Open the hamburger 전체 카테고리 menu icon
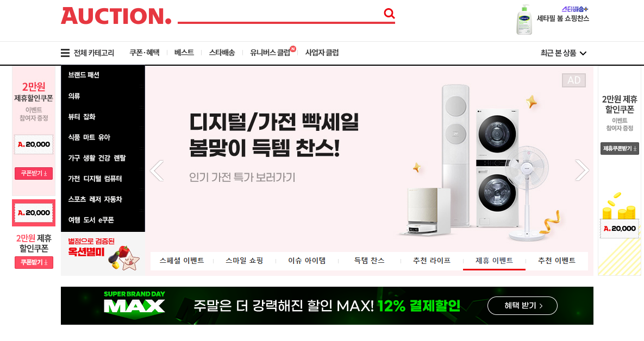 (65, 53)
